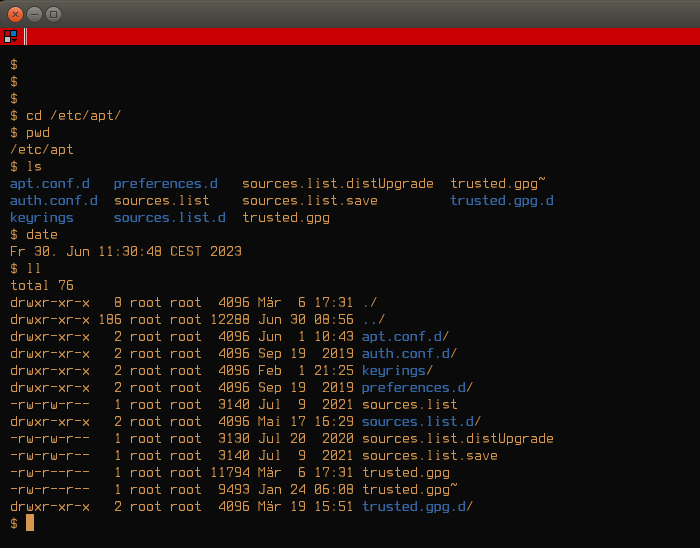Click the 'cd /etc/apt/' command line
Viewport: 700px width, 548px height.
[65, 116]
